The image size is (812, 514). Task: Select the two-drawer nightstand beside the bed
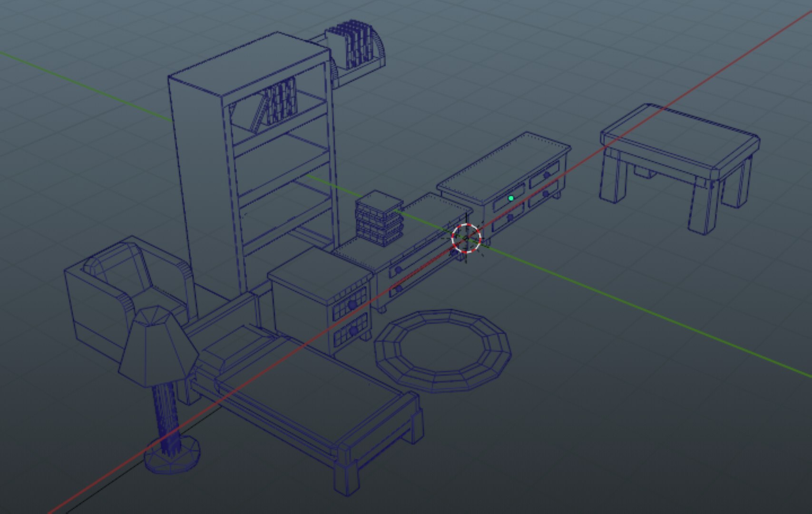[320, 301]
